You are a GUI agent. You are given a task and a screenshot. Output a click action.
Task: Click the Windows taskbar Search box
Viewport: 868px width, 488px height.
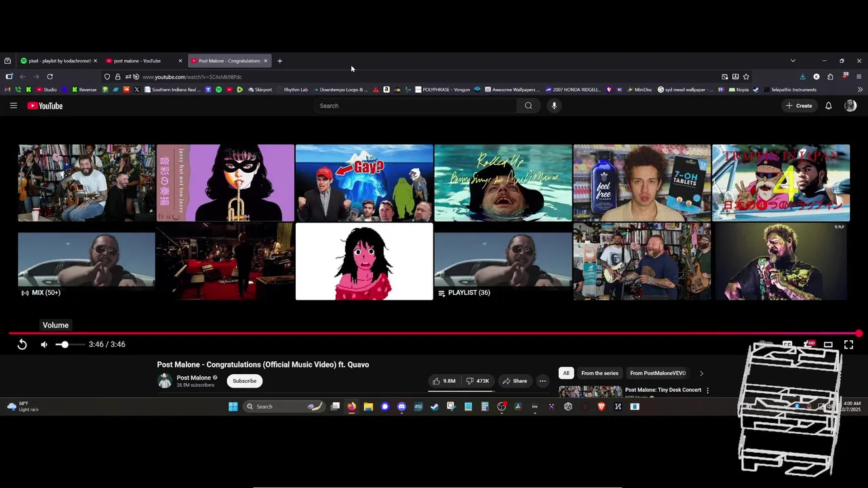pos(283,407)
